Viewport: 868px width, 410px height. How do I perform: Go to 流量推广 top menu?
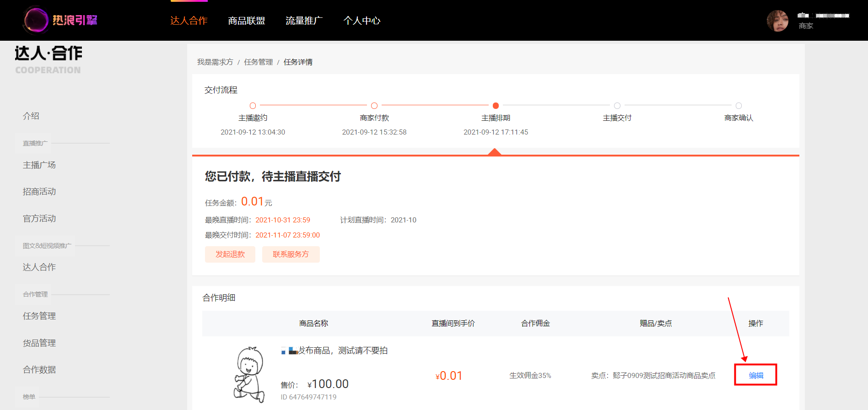pos(304,21)
